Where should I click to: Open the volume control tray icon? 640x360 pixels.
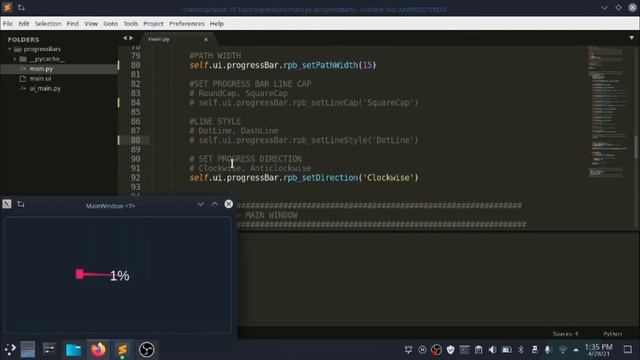tap(493, 350)
